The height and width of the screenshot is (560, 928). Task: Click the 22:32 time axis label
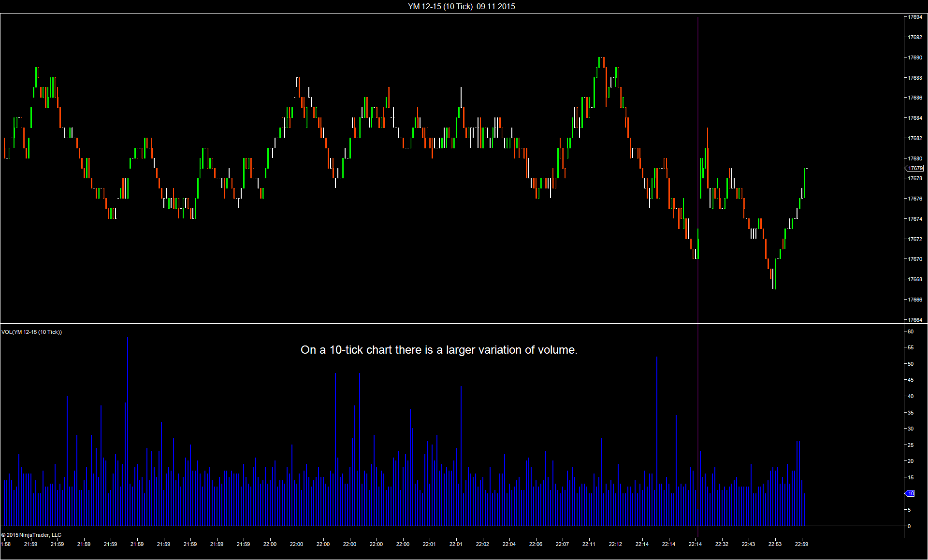pyautogui.click(x=722, y=544)
